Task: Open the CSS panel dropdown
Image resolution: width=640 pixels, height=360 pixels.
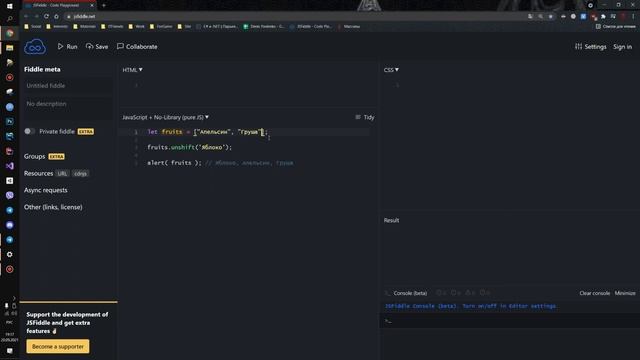Action: 391,70
